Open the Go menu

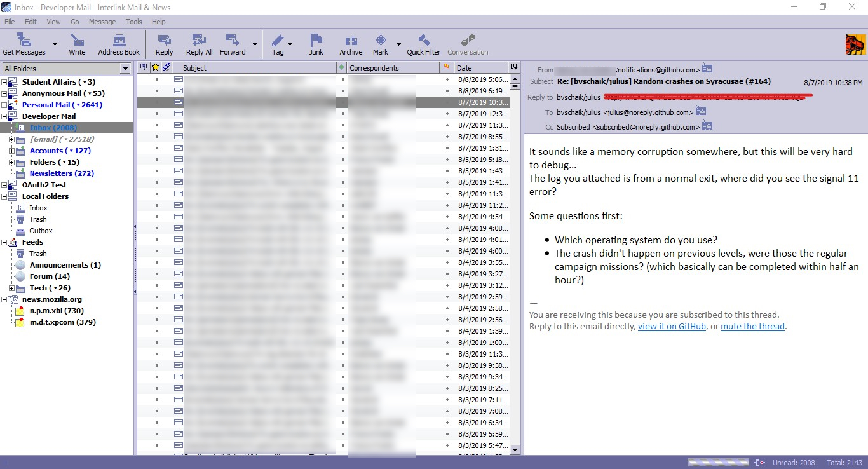tap(75, 22)
